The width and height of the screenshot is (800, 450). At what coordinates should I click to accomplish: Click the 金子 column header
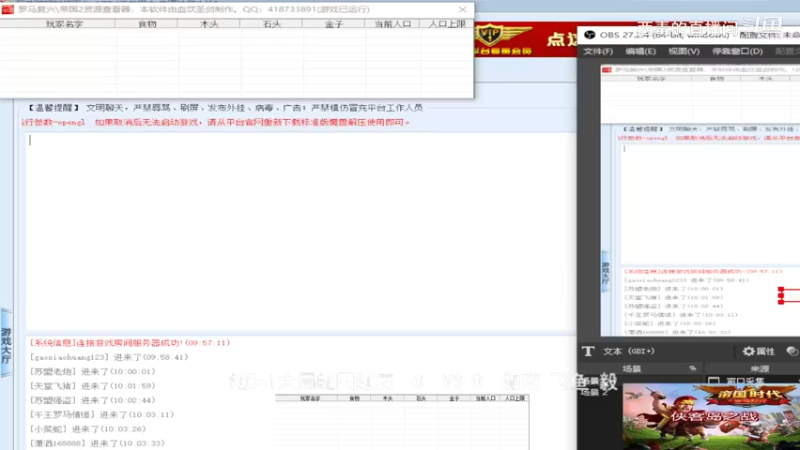click(334, 23)
